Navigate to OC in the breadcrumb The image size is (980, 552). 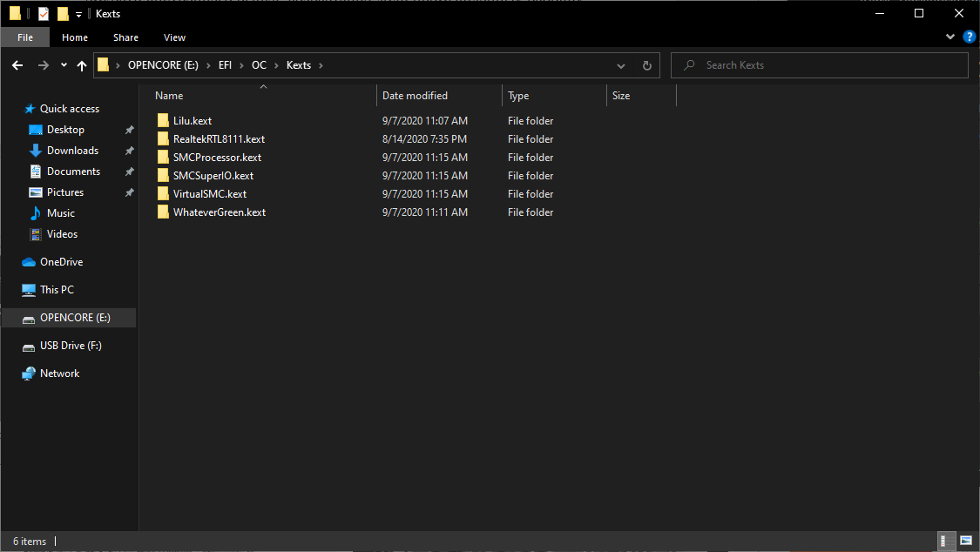pos(259,65)
